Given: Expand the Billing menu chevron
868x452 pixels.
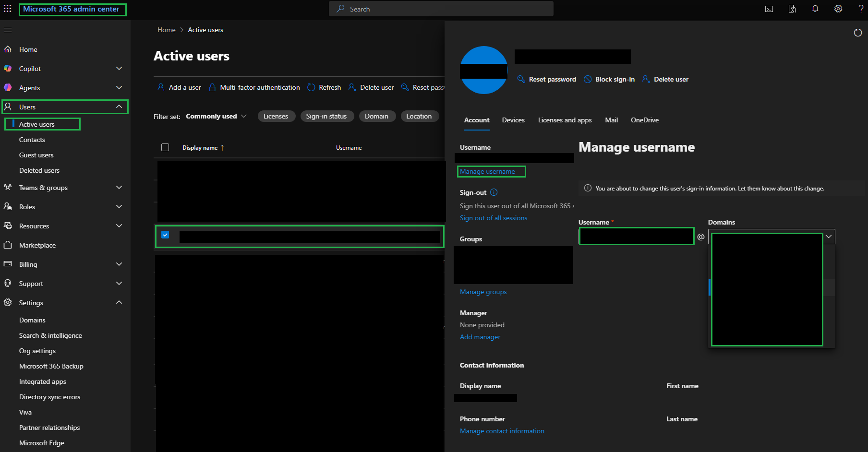Looking at the screenshot, I should 119,264.
